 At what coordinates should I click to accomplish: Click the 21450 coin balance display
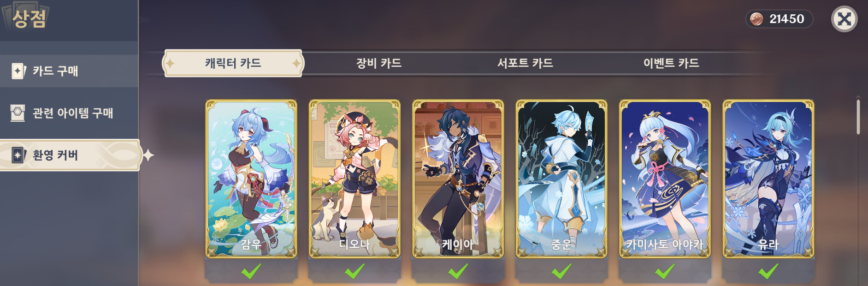click(x=779, y=19)
